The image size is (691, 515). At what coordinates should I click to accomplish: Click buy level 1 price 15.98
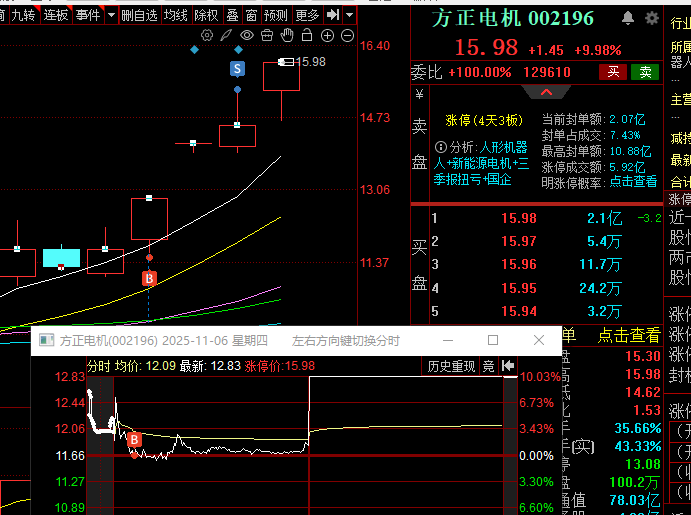point(519,218)
